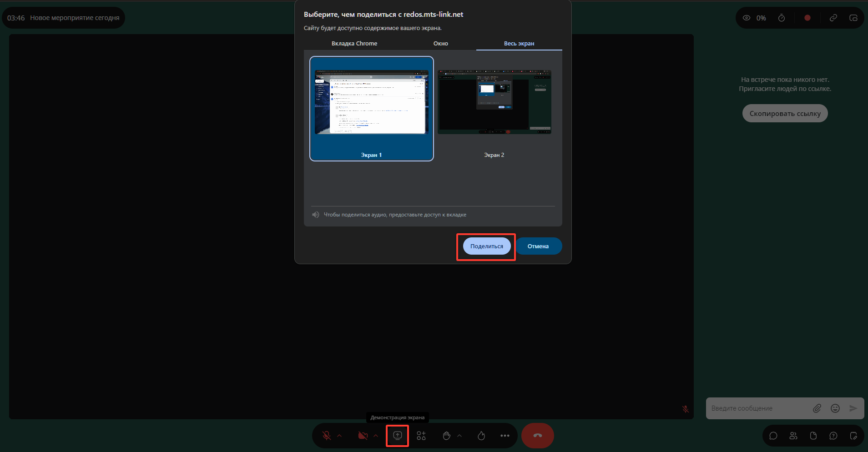Click the screen demonstration icon
Image resolution: width=868 pixels, height=452 pixels.
coord(398,436)
